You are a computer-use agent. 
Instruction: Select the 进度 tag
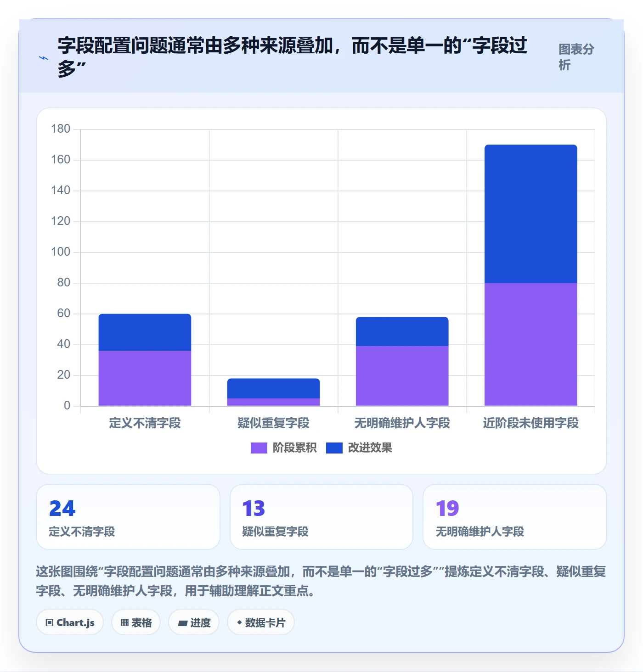[x=194, y=622]
